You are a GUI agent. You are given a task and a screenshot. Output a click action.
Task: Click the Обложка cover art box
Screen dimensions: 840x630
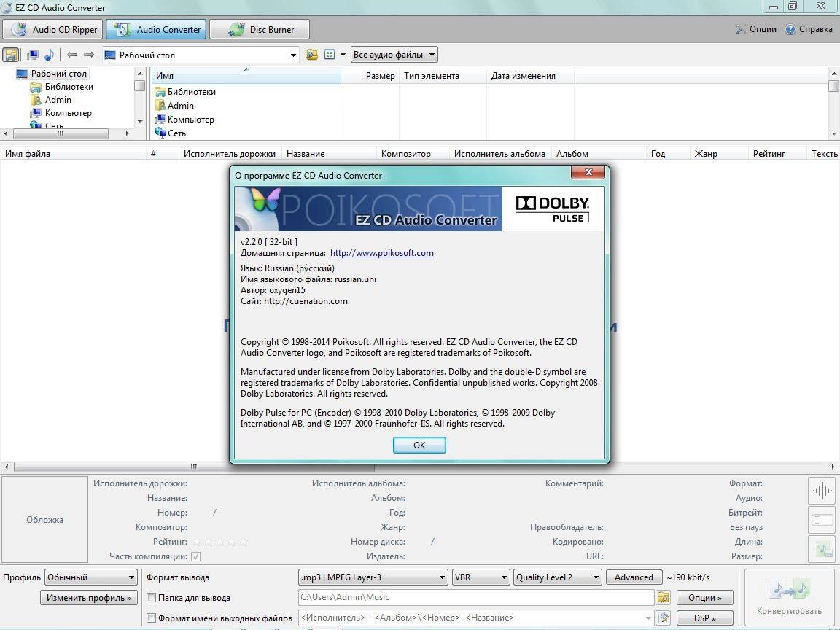pos(45,520)
